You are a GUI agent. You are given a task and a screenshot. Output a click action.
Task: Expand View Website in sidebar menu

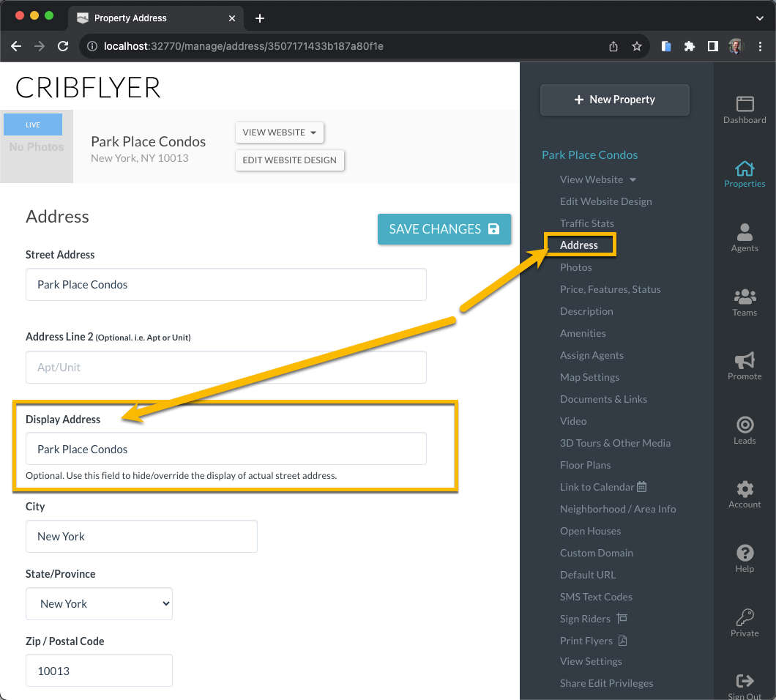(598, 179)
